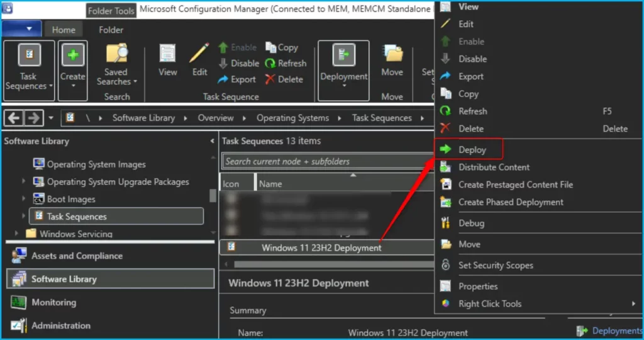Select View in the context menu
The image size is (644, 340).
(x=468, y=6)
